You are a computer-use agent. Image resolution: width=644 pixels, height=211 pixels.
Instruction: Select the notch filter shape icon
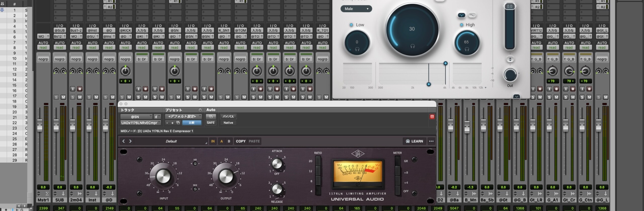point(462,15)
